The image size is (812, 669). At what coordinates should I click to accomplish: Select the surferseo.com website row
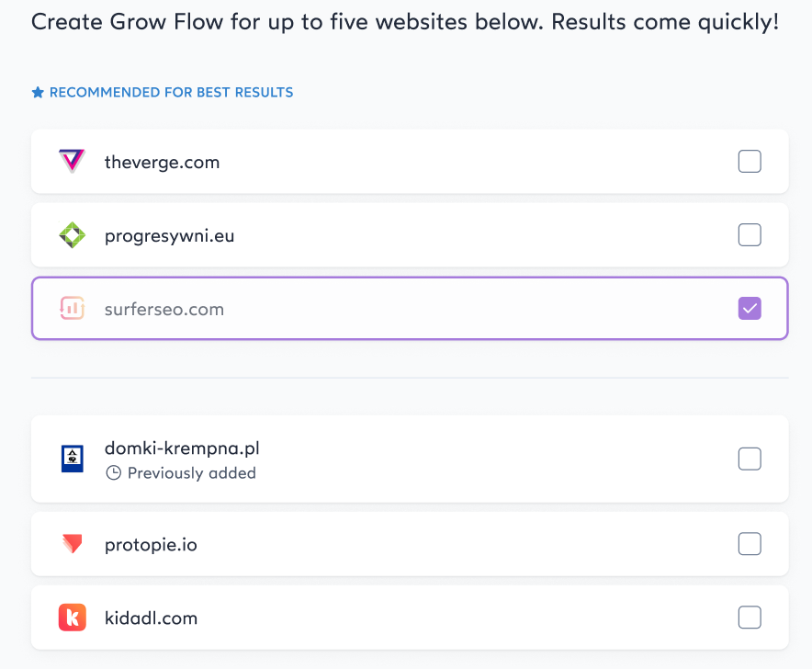[410, 309]
